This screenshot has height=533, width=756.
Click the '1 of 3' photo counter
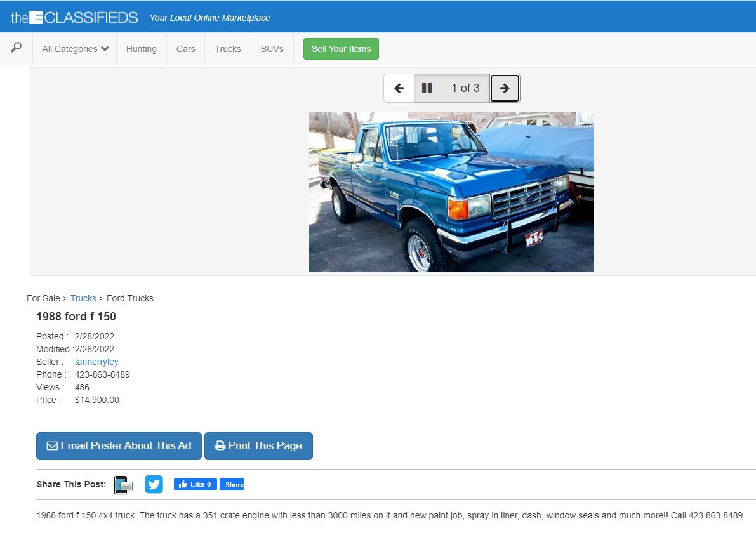click(x=465, y=88)
